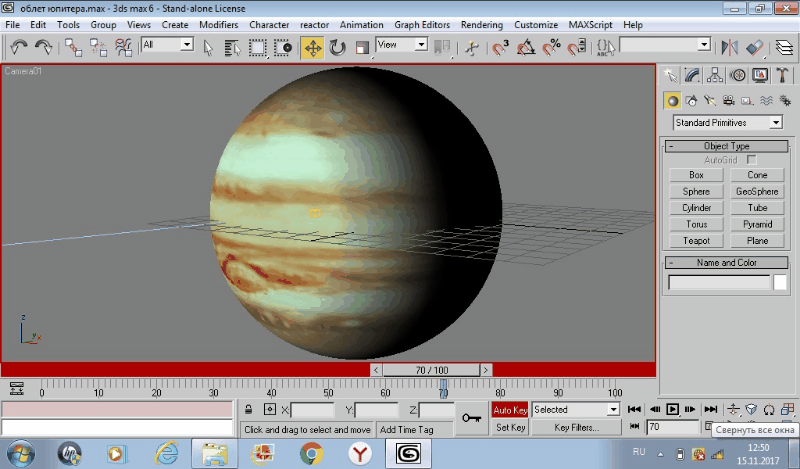Select the Lights creation category
The height and width of the screenshot is (469, 800).
point(710,100)
